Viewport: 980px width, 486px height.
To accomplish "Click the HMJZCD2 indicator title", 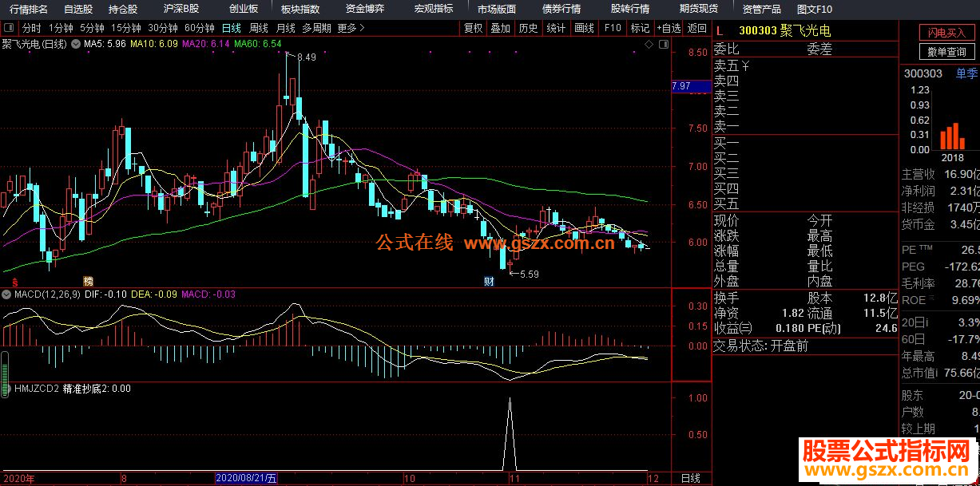I will pyautogui.click(x=37, y=389).
